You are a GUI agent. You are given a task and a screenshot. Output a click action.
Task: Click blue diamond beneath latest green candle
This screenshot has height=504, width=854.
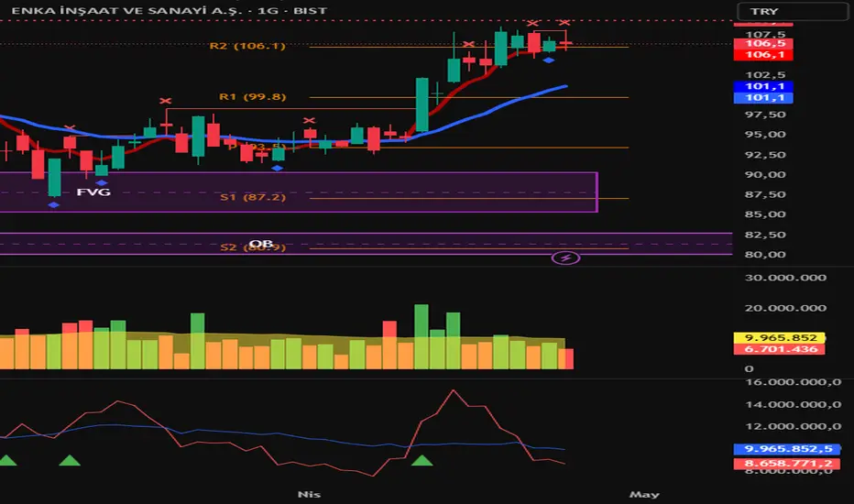[549, 60]
